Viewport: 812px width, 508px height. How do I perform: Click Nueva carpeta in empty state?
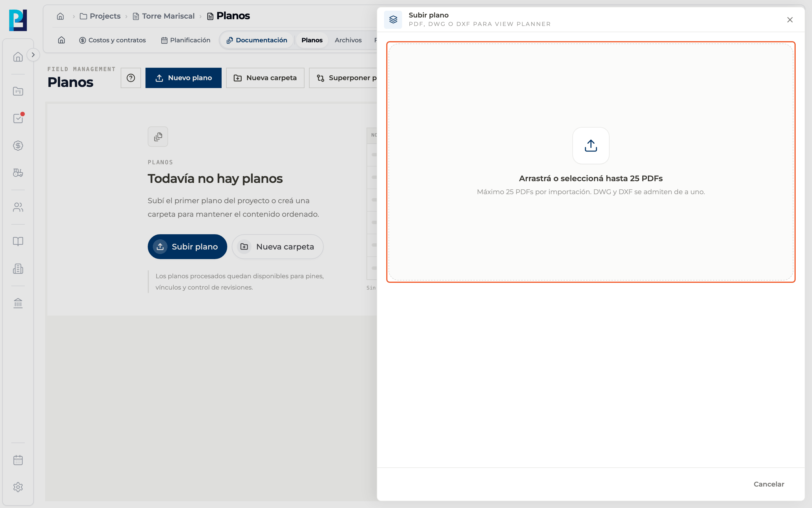277,247
